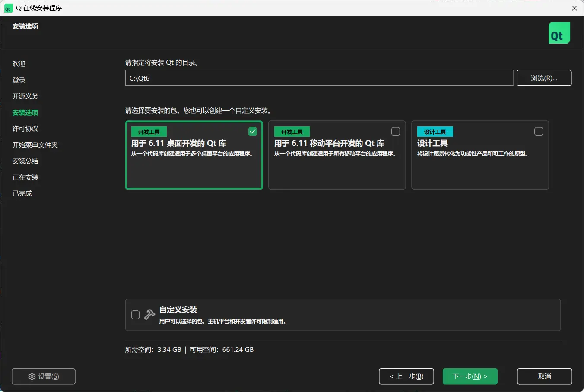Viewport: 584px width, 392px height.
Task: Click the Qt logo in the header
Action: click(x=559, y=33)
